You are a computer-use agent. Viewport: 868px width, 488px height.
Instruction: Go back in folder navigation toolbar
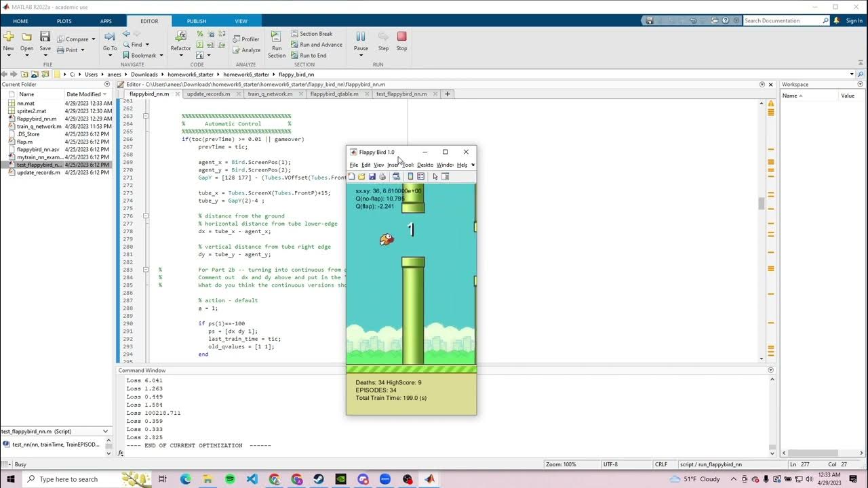(x=4, y=75)
